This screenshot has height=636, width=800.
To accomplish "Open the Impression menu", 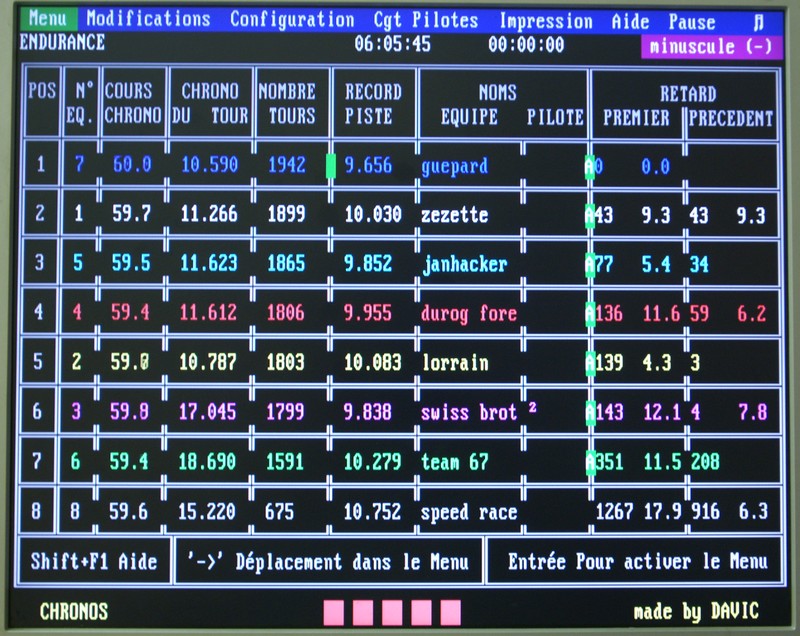I will 546,21.
